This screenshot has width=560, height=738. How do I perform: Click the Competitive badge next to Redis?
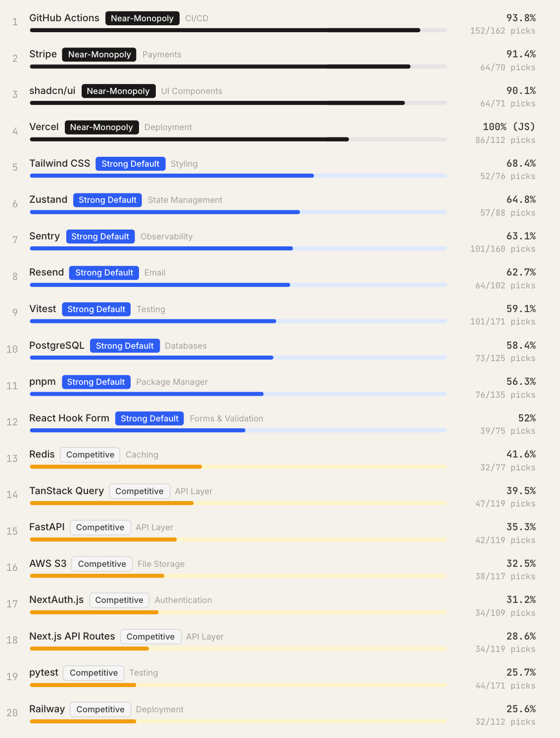coord(90,455)
